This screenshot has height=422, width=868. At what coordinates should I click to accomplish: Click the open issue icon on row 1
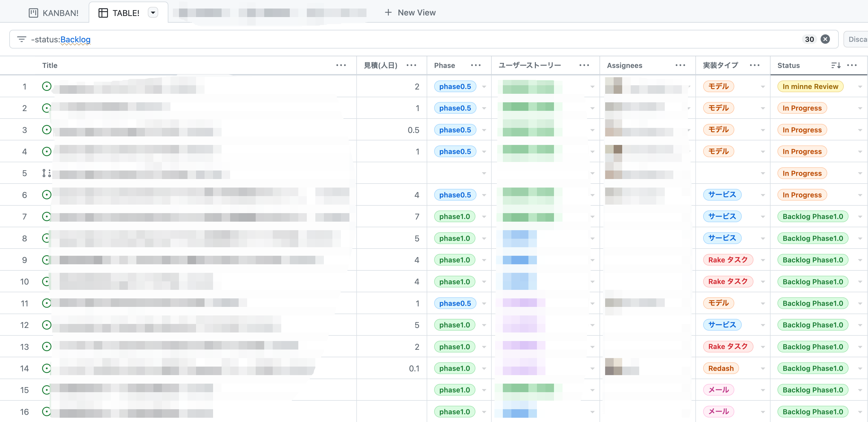pyautogui.click(x=47, y=86)
